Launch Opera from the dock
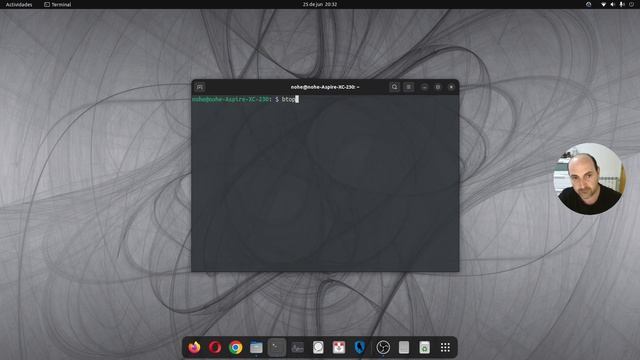The image size is (640, 360). pyautogui.click(x=215, y=347)
